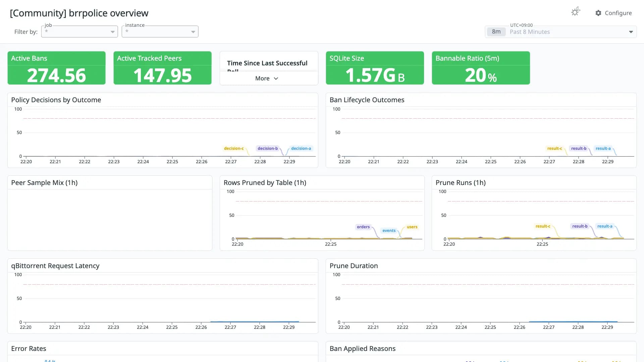
Task: Click the 8m time range badge
Action: point(496,32)
